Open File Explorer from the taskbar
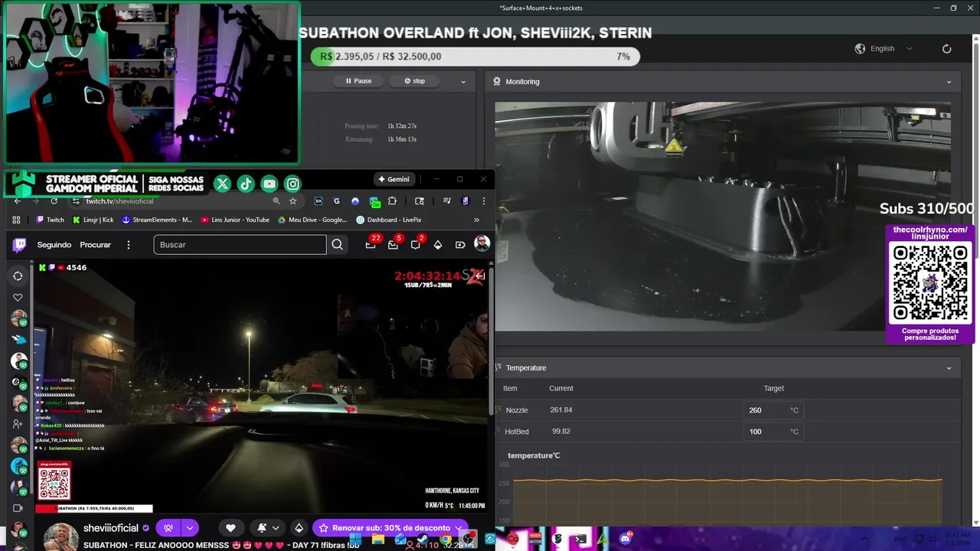980x551 pixels. click(378, 540)
